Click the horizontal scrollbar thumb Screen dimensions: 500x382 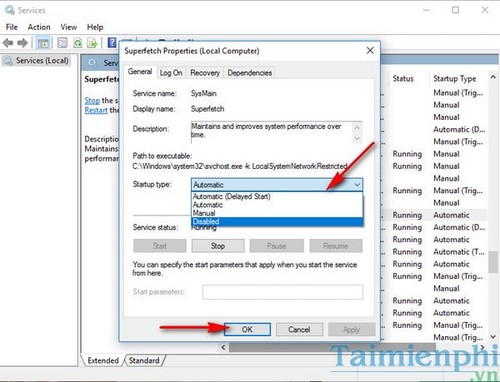tap(332, 347)
